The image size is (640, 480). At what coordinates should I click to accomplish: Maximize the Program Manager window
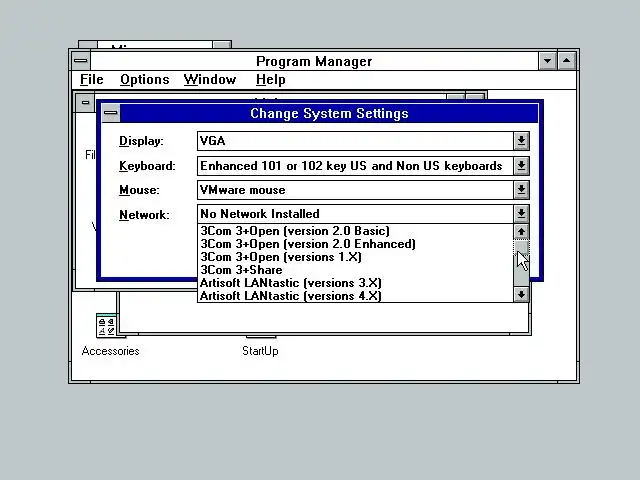pyautogui.click(x=567, y=61)
